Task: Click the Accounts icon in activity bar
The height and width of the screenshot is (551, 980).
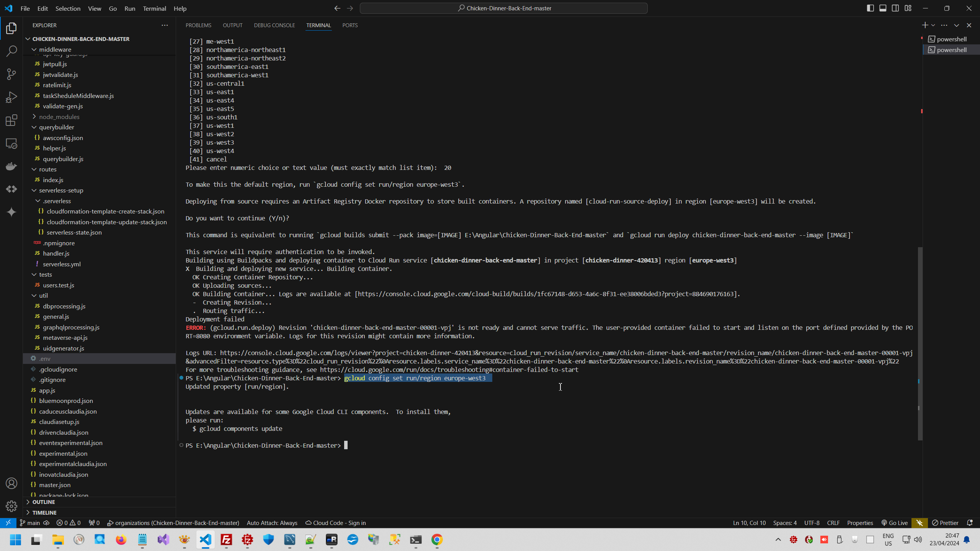Action: (x=11, y=483)
